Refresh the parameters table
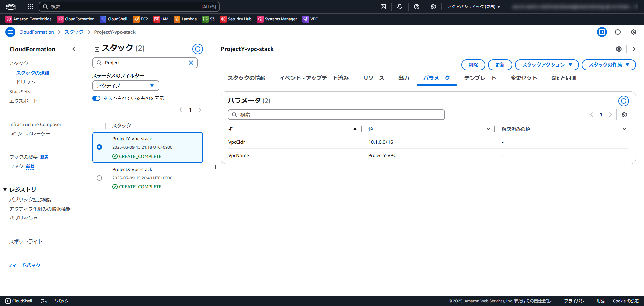Viewport: 644px width, 306px height. [x=624, y=101]
